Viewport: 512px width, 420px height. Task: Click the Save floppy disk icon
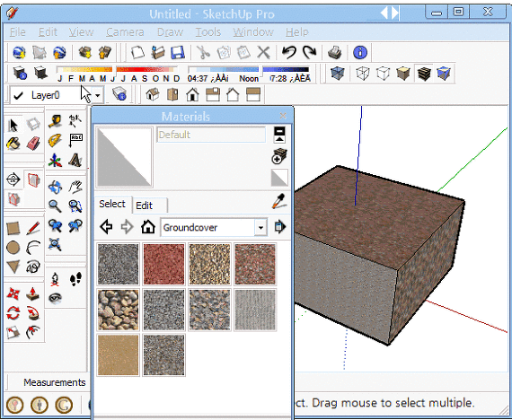point(178,53)
